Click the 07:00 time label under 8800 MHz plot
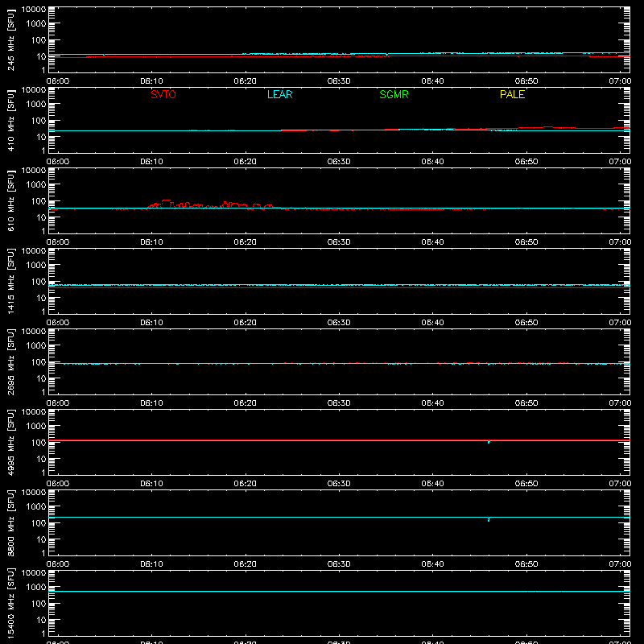Screen dimensions: 644x644 [x=620, y=564]
